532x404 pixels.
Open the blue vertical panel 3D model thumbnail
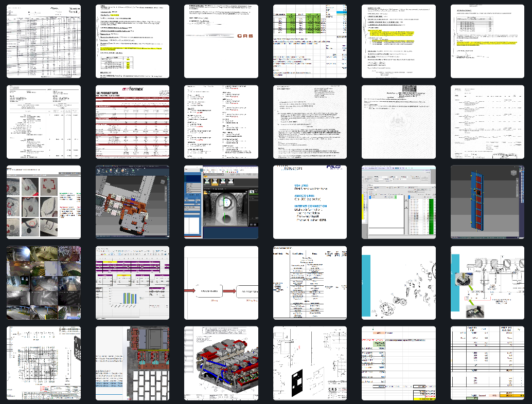pos(487,202)
